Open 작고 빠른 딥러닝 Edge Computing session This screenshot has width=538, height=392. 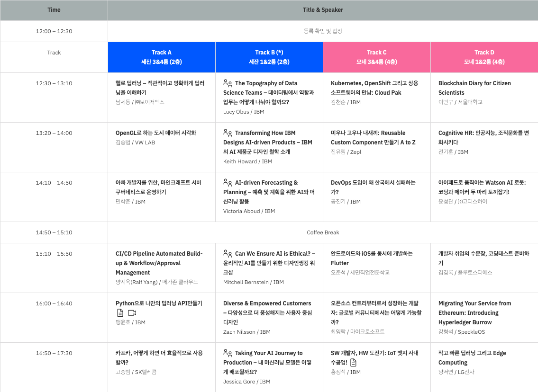pyautogui.click(x=472, y=357)
